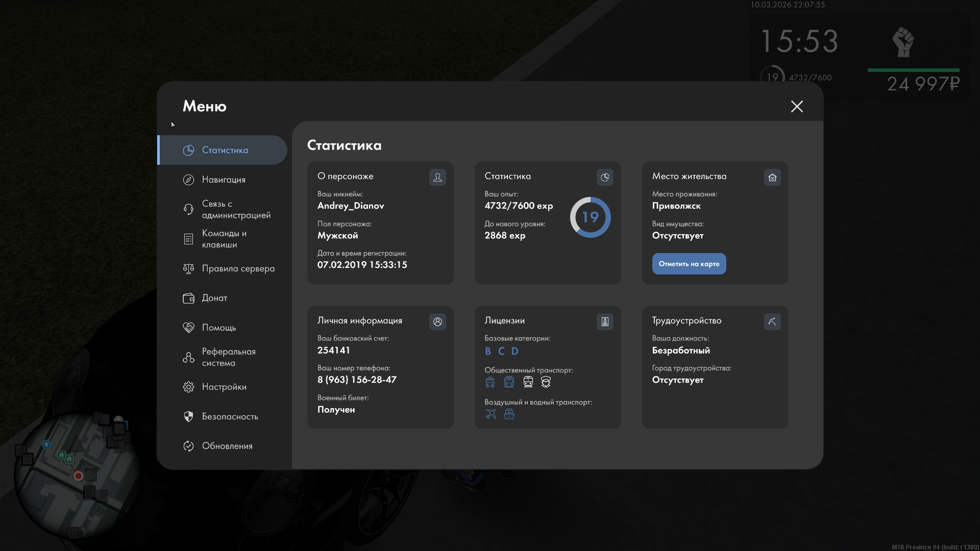The width and height of the screenshot is (980, 551).
Task: Click the hammer icon in Трудоустройство card
Action: point(772,321)
